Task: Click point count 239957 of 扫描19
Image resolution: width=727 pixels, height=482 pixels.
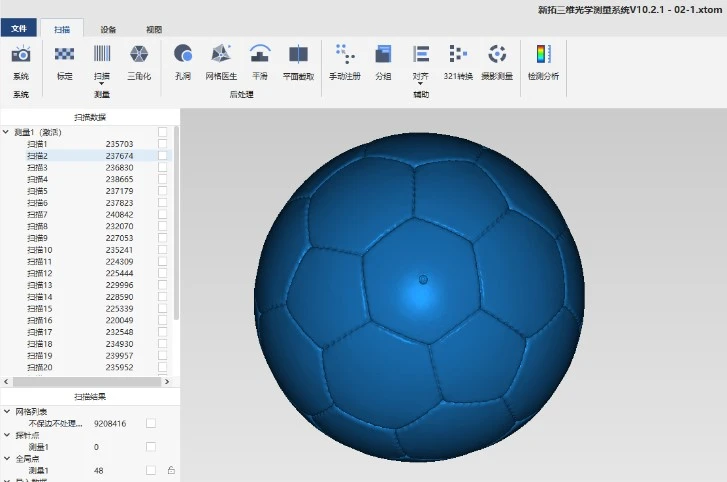Action: (119, 355)
